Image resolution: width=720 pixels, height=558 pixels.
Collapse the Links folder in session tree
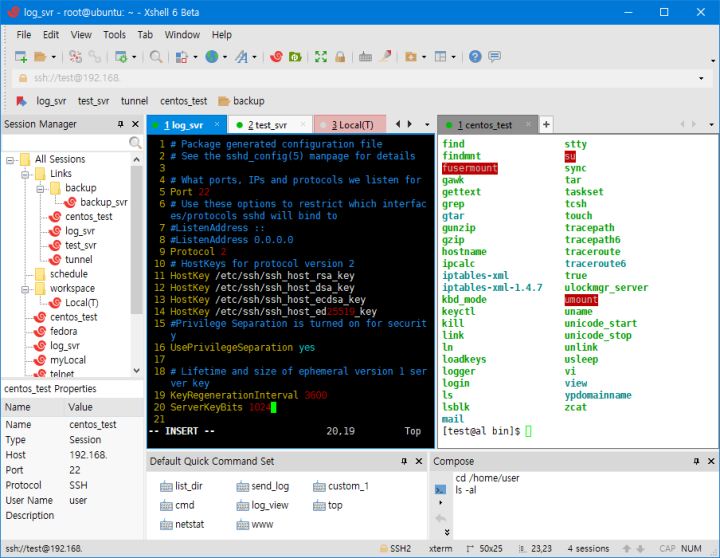(x=26, y=174)
